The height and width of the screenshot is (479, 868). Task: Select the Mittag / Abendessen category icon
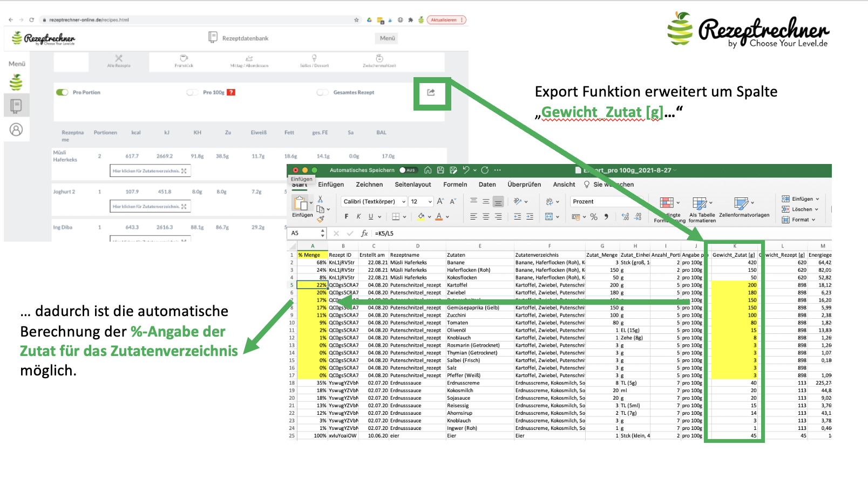point(249,58)
